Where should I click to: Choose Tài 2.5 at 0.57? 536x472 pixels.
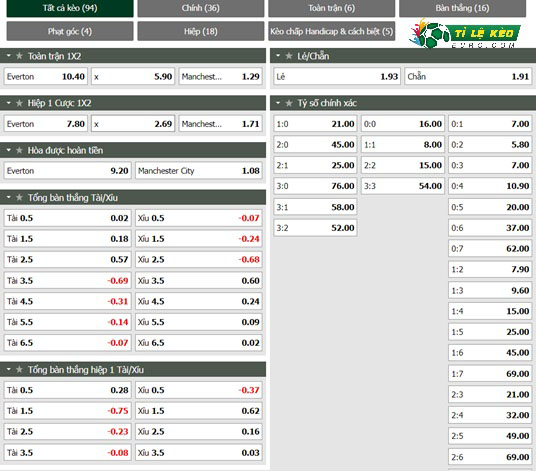click(x=67, y=260)
